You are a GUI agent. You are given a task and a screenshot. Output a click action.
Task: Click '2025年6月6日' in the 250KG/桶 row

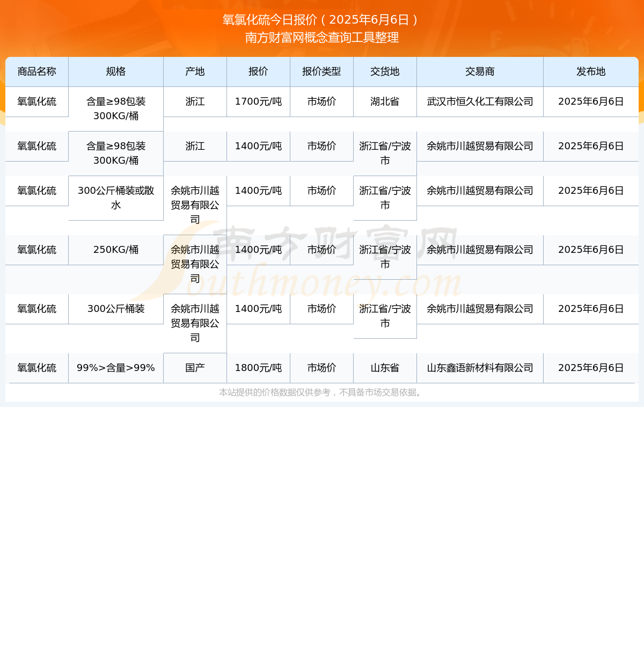pyautogui.click(x=591, y=250)
